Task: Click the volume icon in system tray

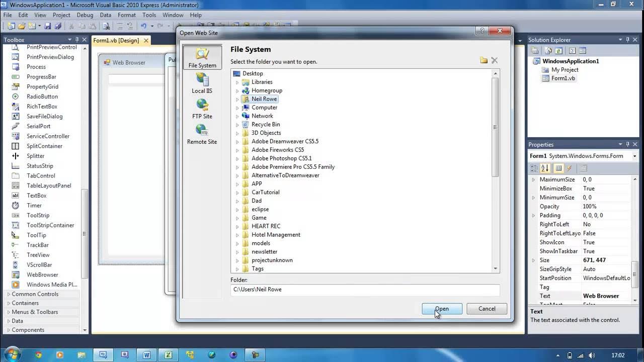Action: pyautogui.click(x=591, y=355)
